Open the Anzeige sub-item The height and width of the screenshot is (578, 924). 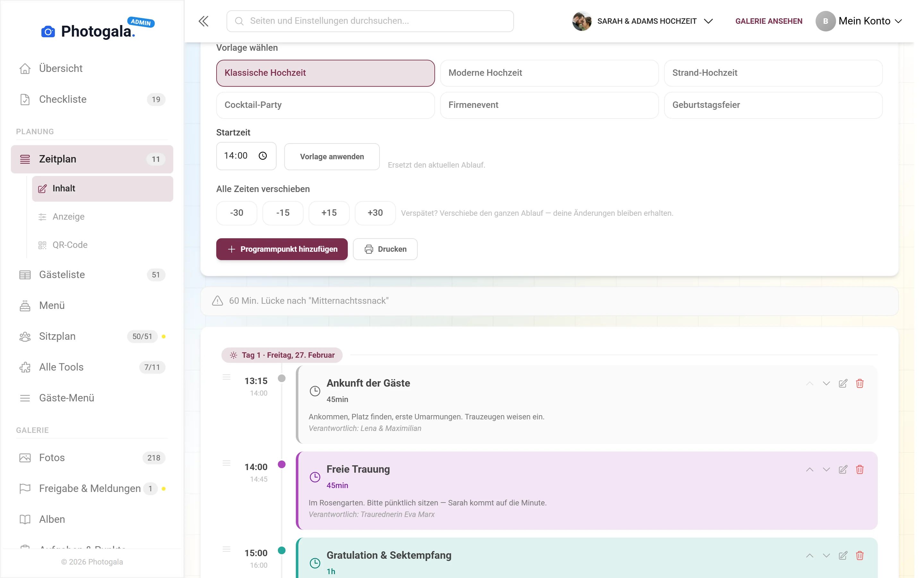point(102,217)
